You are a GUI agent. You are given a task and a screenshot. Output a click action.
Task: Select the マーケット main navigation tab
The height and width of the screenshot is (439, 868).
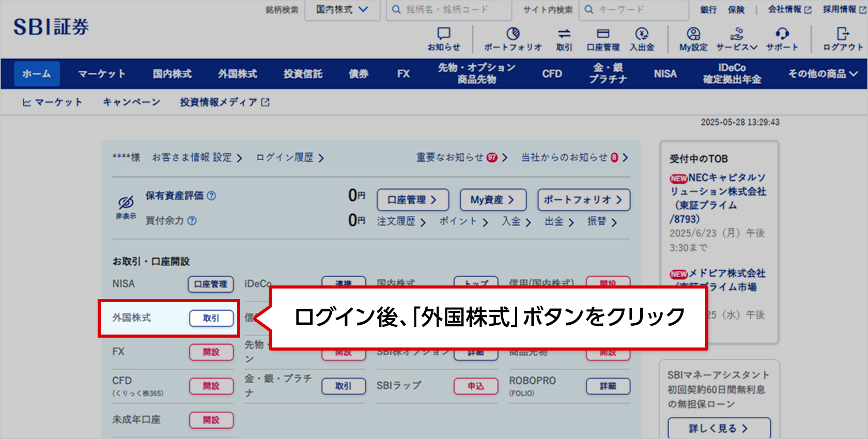[x=102, y=74]
